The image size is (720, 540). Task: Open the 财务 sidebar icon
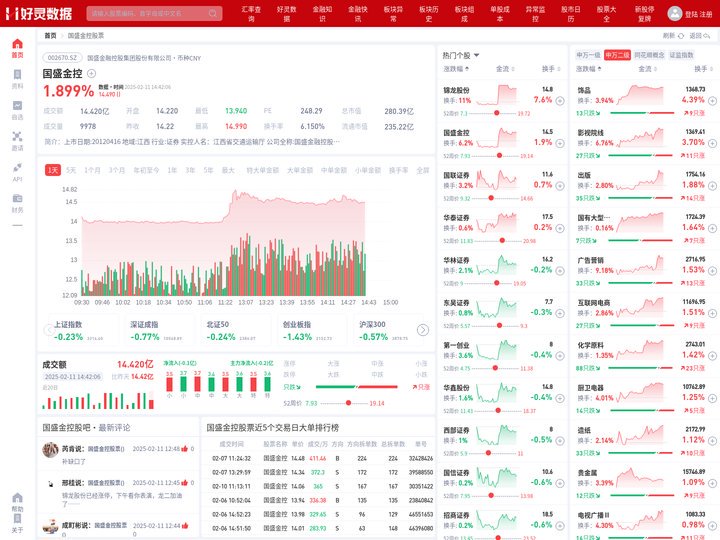[17, 198]
